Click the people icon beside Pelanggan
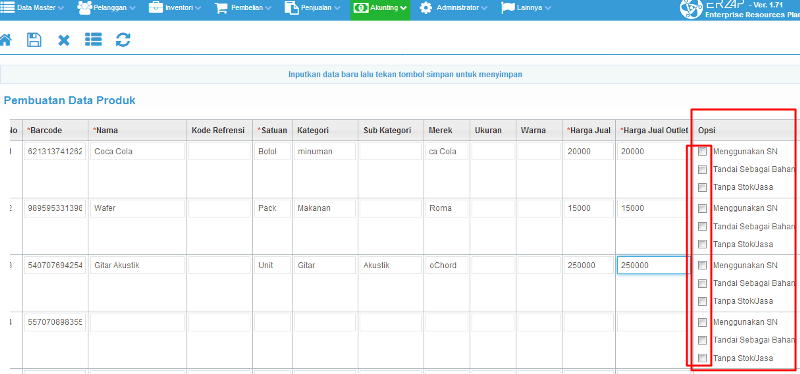Image resolution: width=800 pixels, height=374 pixels. pos(84,7)
